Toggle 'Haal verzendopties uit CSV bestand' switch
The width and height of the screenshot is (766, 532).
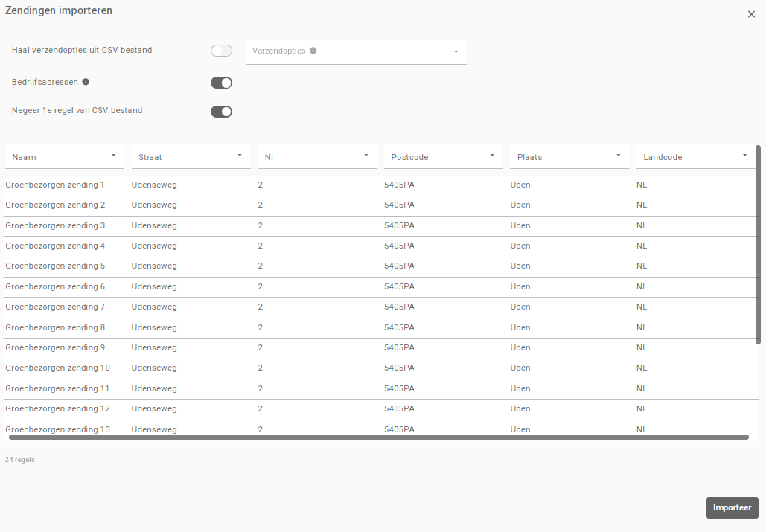point(221,51)
